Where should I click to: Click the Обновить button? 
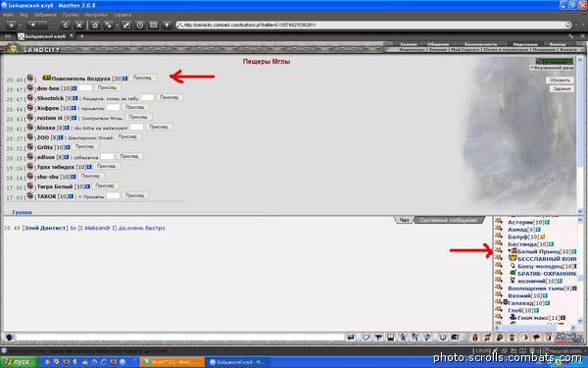click(x=560, y=80)
